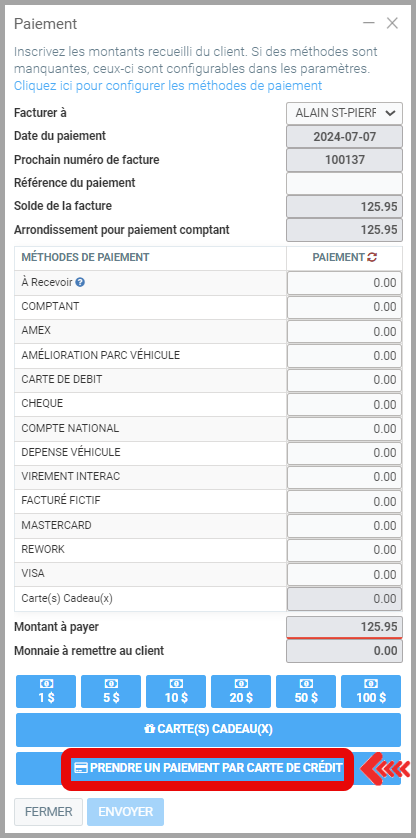Click the help icon beside À Recevoir
Image resolution: width=417 pixels, height=838 pixels.
(80, 282)
